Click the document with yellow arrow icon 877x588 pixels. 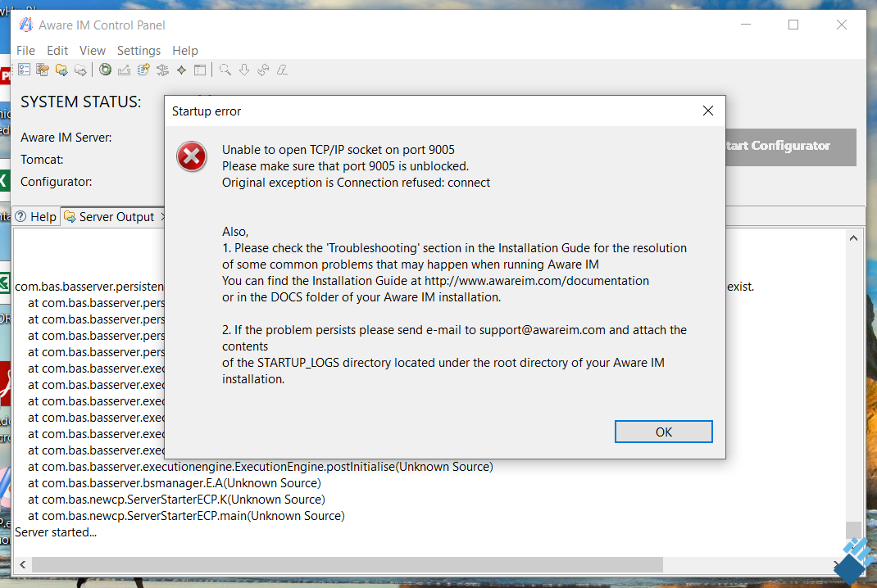click(143, 70)
